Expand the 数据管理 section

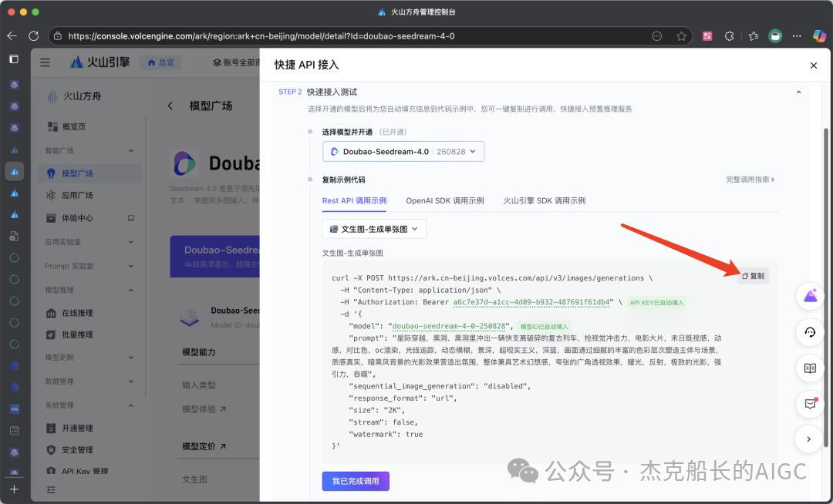click(x=130, y=381)
